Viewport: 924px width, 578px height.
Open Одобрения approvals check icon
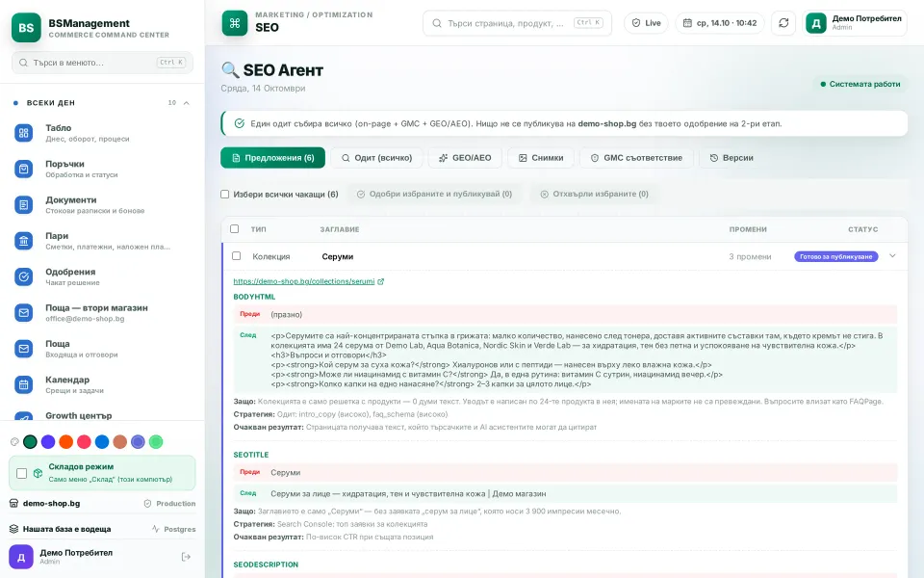[x=23, y=276]
